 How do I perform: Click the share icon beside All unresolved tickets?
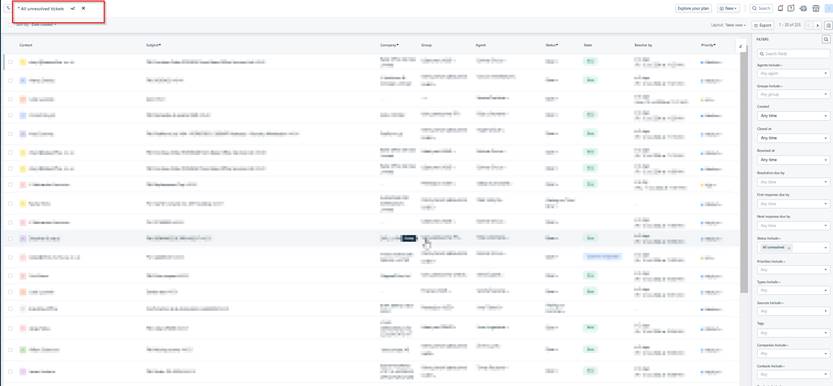coord(72,8)
